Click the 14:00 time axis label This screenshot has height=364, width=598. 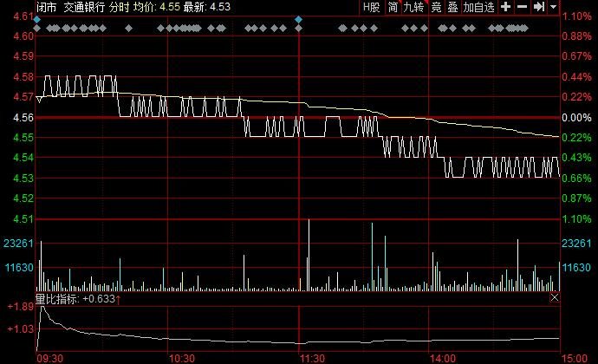coord(443,359)
